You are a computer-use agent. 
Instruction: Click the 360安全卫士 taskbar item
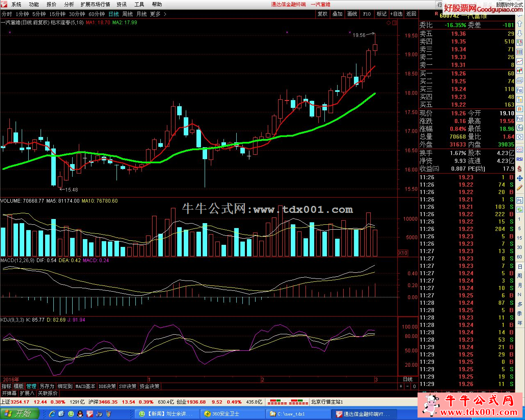(233, 414)
